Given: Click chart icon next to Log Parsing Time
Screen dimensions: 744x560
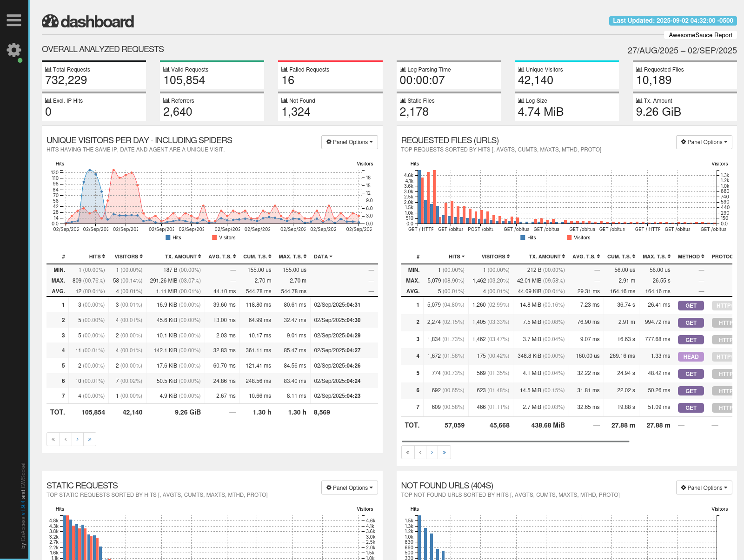Looking at the screenshot, I should pos(403,69).
